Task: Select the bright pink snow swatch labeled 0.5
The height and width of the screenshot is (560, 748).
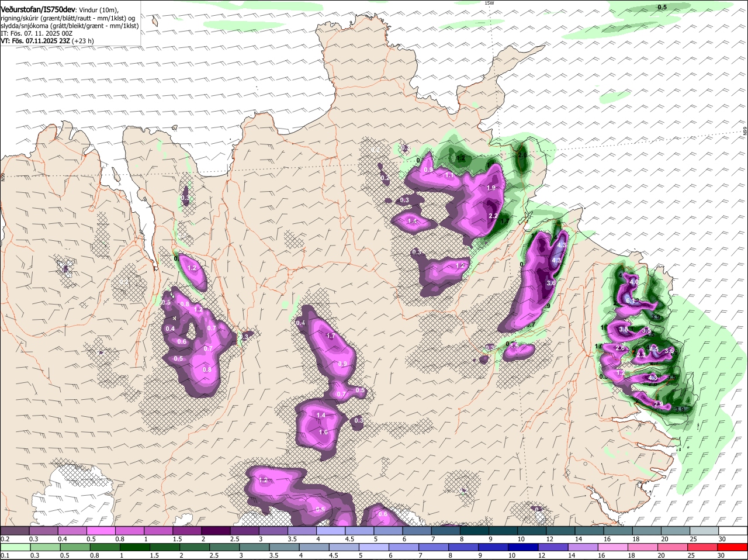Action: (101, 530)
